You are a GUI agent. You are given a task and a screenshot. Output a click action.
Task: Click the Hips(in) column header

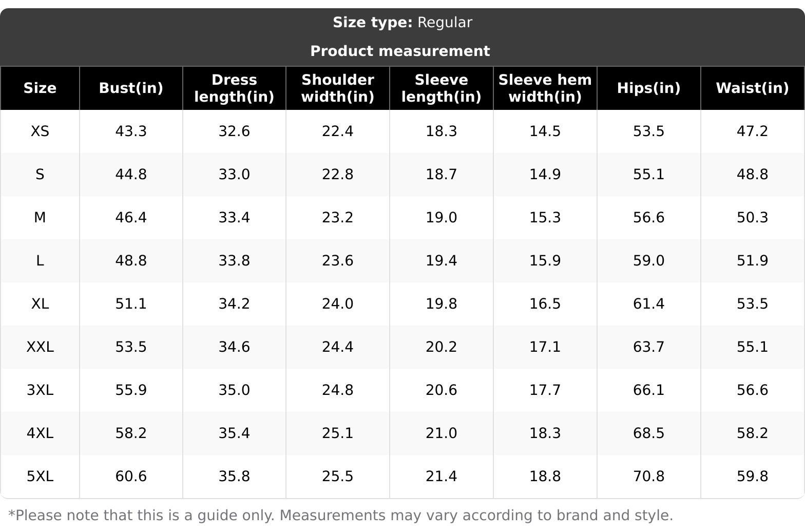pos(648,88)
